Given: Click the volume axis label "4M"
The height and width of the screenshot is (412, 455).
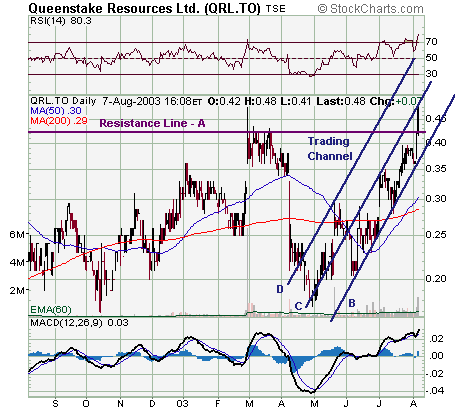Looking at the screenshot, I should (17, 263).
